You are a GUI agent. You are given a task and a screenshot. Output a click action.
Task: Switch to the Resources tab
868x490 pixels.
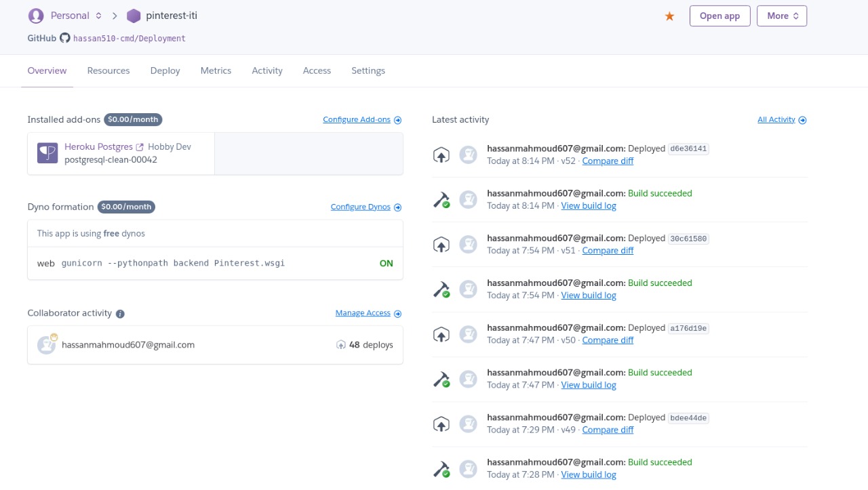point(108,70)
